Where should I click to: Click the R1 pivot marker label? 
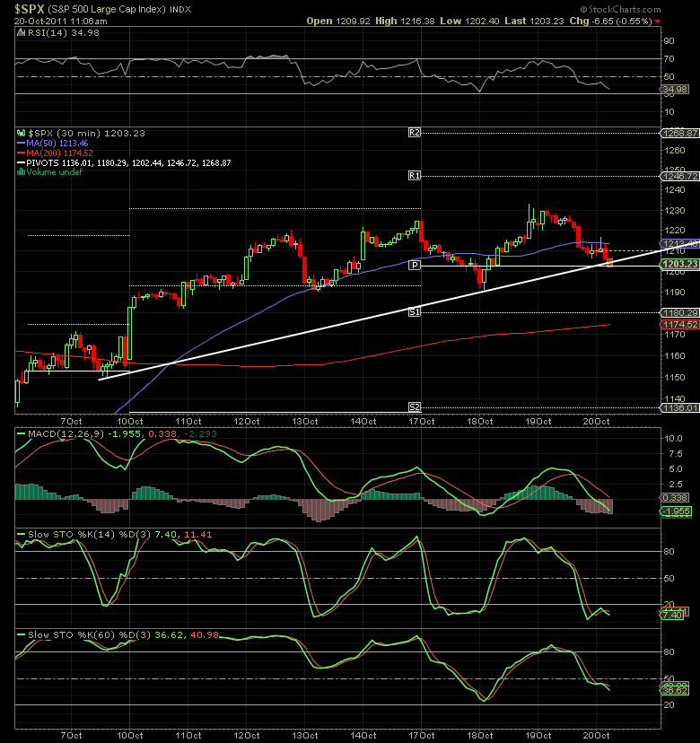pos(415,176)
